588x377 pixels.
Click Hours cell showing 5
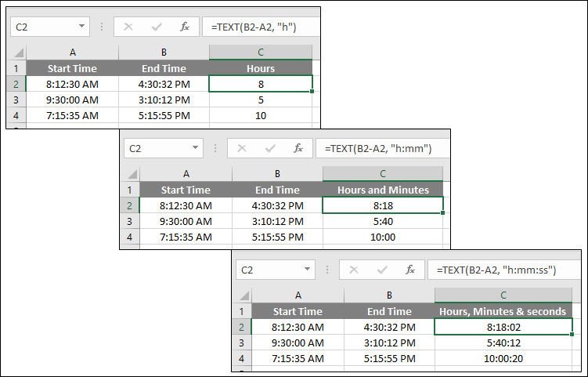261,100
